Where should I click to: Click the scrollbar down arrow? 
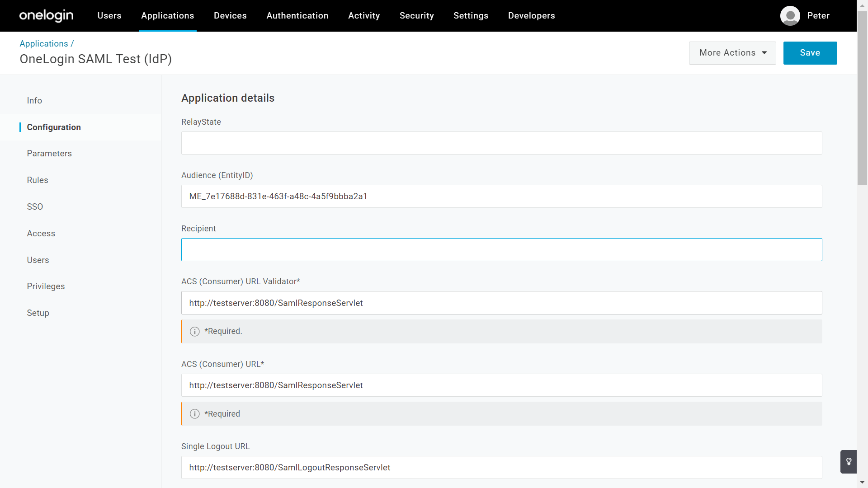pyautogui.click(x=862, y=483)
